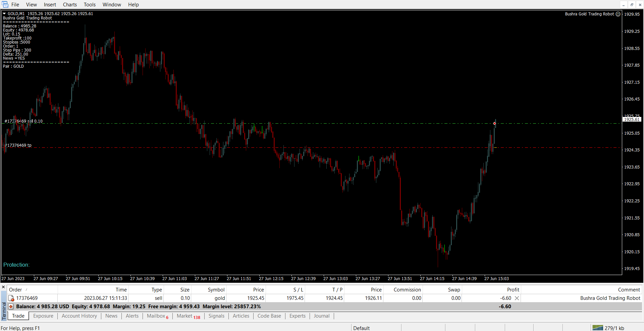Click the Default profile field in status bar
Image resolution: width=644 pixels, height=331 pixels.
361,328
